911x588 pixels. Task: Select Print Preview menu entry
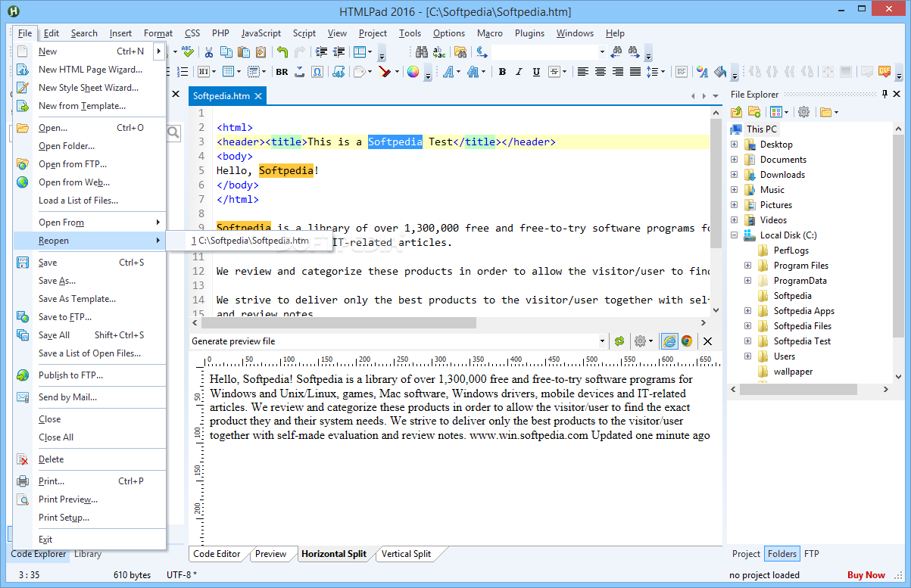click(x=89, y=499)
